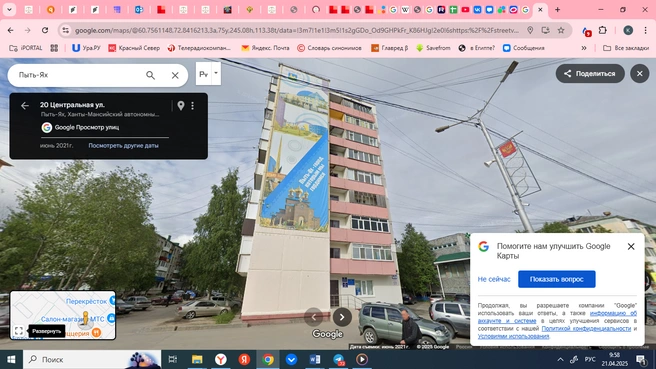Click Посмотреть другие даты link
This screenshot has height=369, width=656.
click(123, 146)
